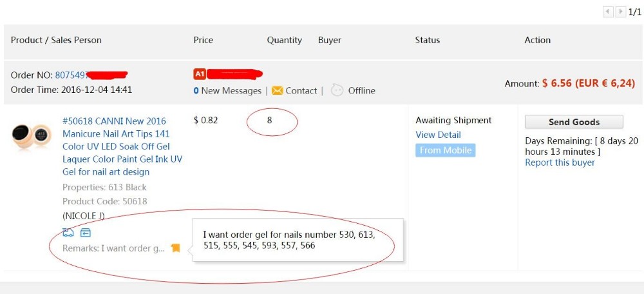Click the truncated Remarks text

pyautogui.click(x=113, y=248)
